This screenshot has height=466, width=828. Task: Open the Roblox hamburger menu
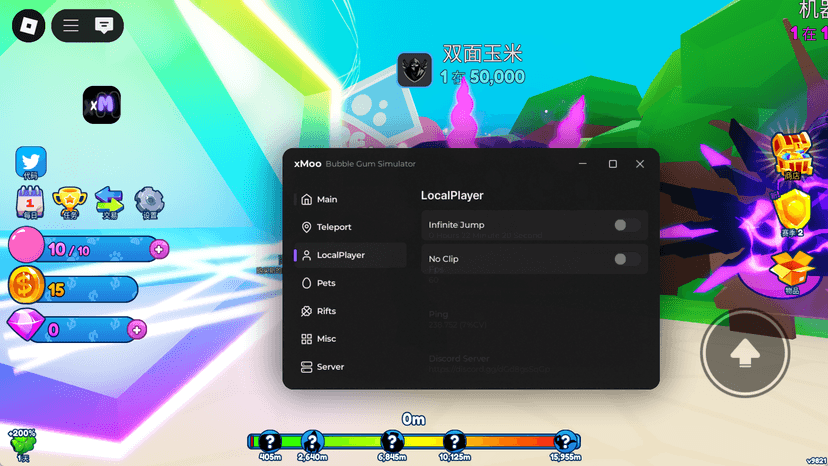71,27
